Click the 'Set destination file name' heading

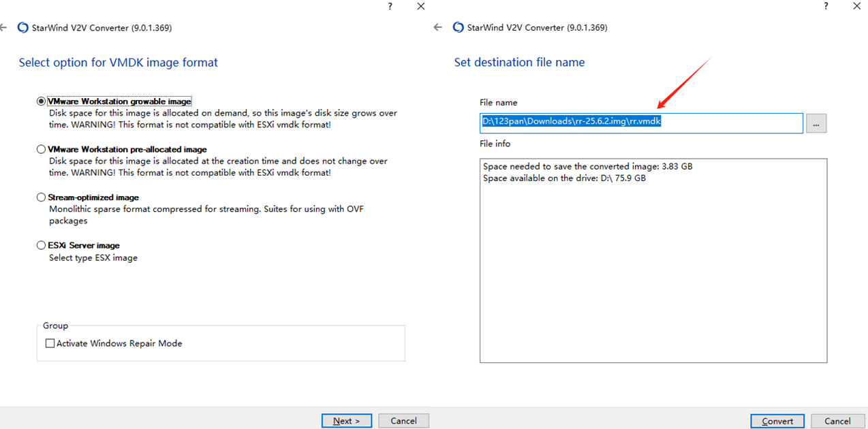pyautogui.click(x=520, y=63)
